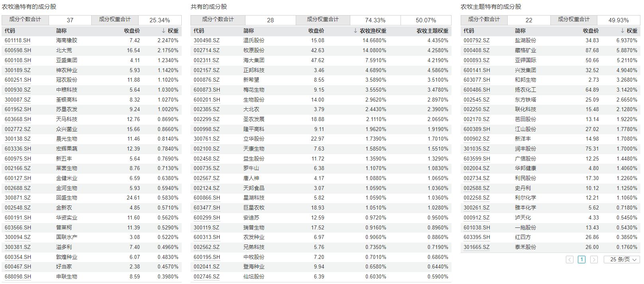Select stock name 温氏股份
Image resolution: width=644 pixels, height=284 pixels.
254,41
